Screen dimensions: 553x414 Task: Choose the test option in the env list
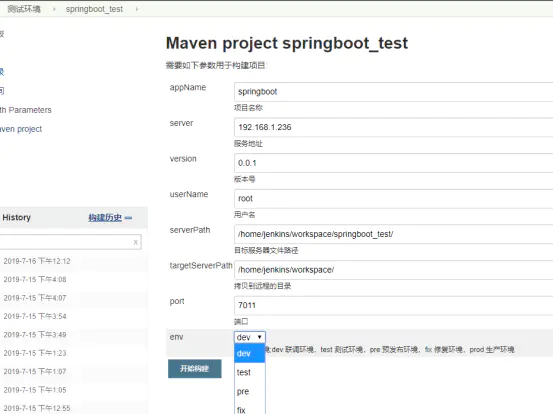pos(250,372)
